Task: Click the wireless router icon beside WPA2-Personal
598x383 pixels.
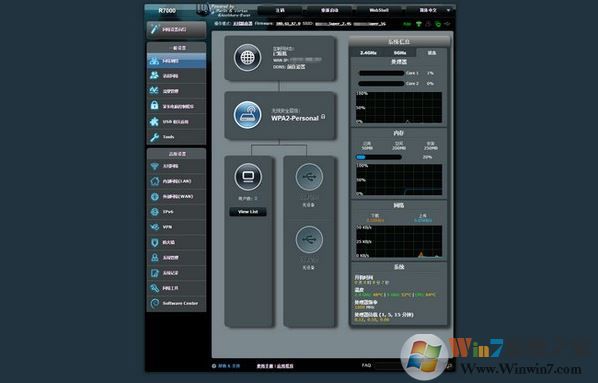Action: point(248,115)
